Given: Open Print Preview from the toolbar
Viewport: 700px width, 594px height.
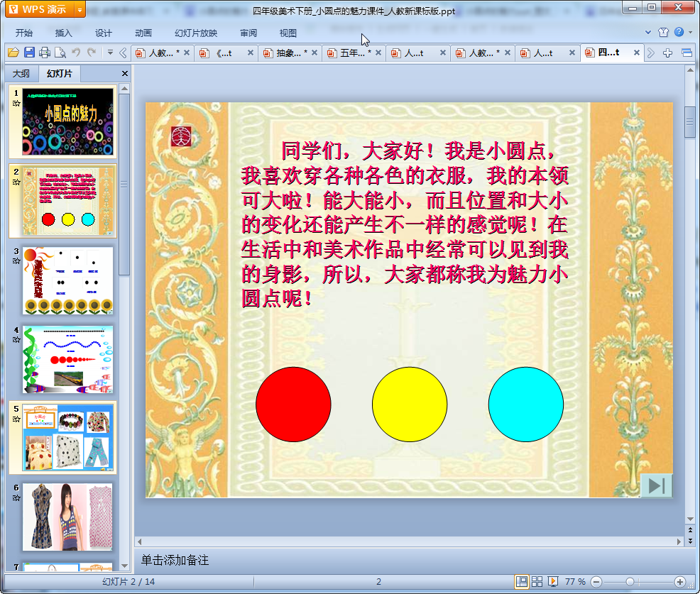Looking at the screenshot, I should (x=60, y=53).
